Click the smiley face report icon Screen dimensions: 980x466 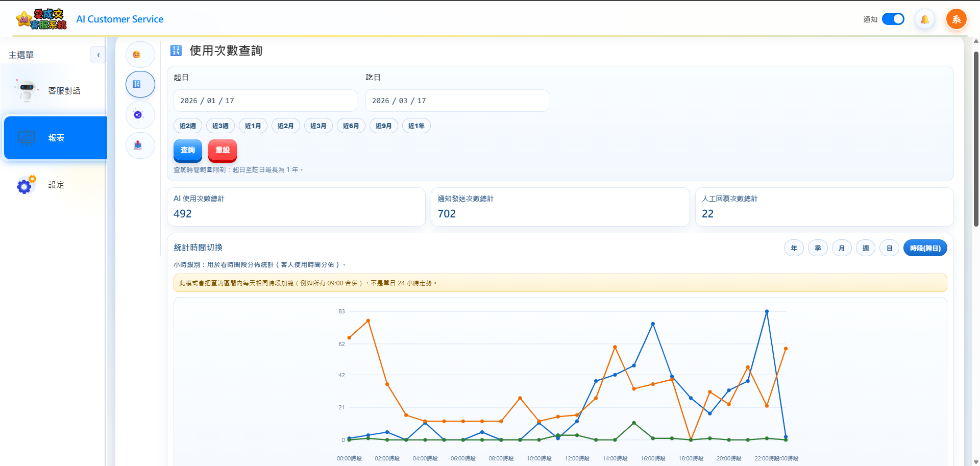[137, 55]
